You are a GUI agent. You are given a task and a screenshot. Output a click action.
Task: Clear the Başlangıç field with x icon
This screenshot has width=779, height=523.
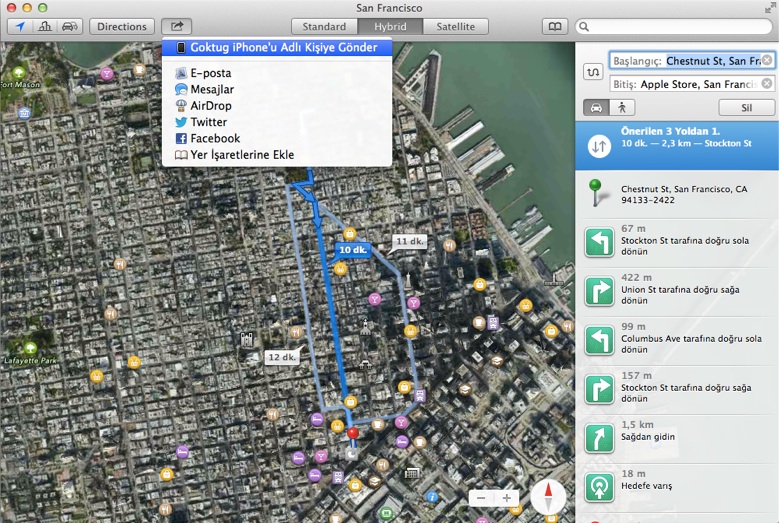pos(767,60)
